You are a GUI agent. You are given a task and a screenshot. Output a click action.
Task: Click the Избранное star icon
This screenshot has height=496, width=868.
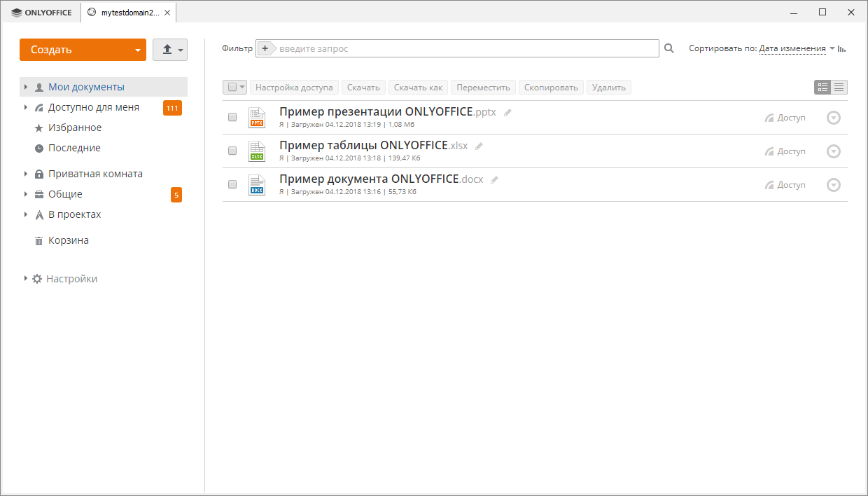39,128
